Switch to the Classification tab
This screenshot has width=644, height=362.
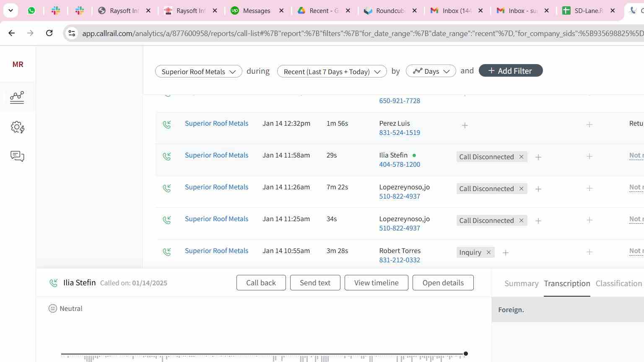point(618,283)
